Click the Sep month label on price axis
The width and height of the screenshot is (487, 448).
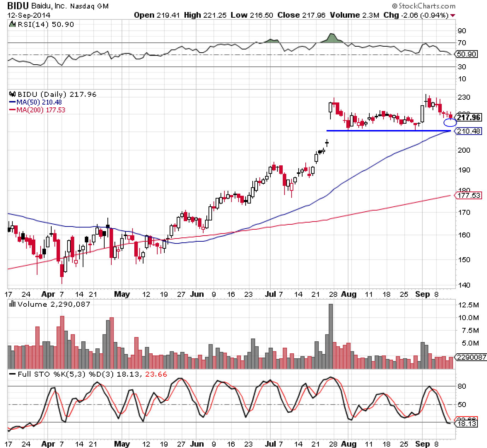click(x=423, y=294)
